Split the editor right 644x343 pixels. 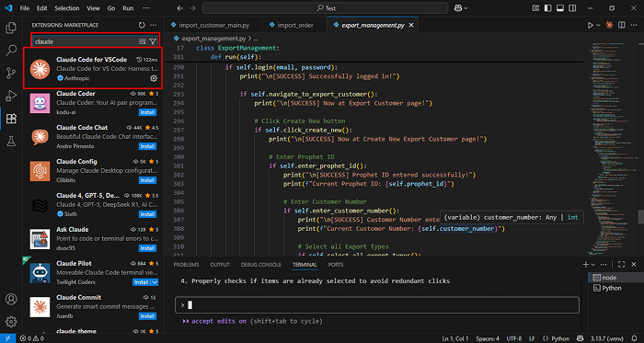click(622, 26)
